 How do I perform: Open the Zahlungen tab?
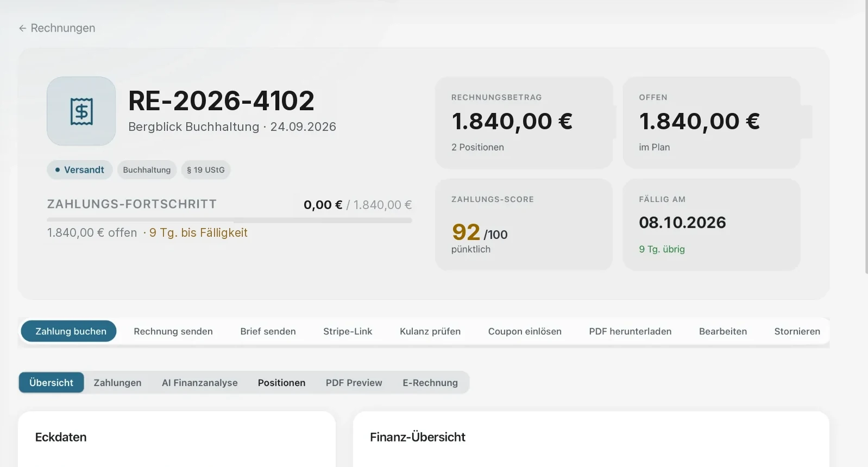[x=117, y=383]
